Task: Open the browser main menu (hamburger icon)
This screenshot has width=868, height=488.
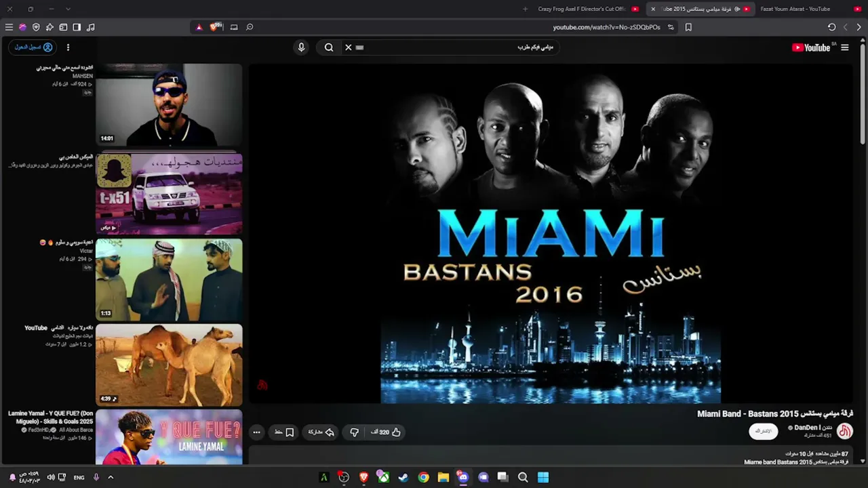Action: [x=9, y=27]
